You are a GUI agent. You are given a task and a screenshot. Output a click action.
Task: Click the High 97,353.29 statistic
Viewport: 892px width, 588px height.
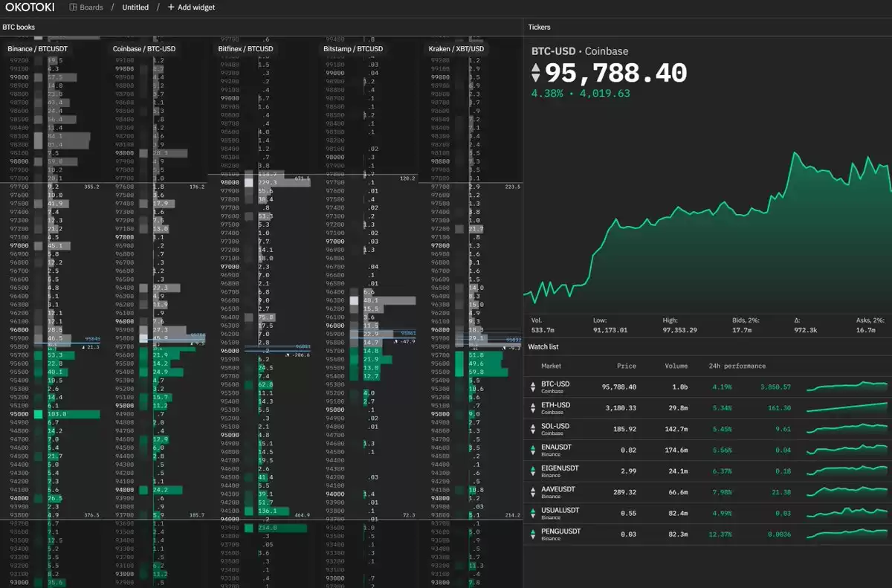coord(680,325)
